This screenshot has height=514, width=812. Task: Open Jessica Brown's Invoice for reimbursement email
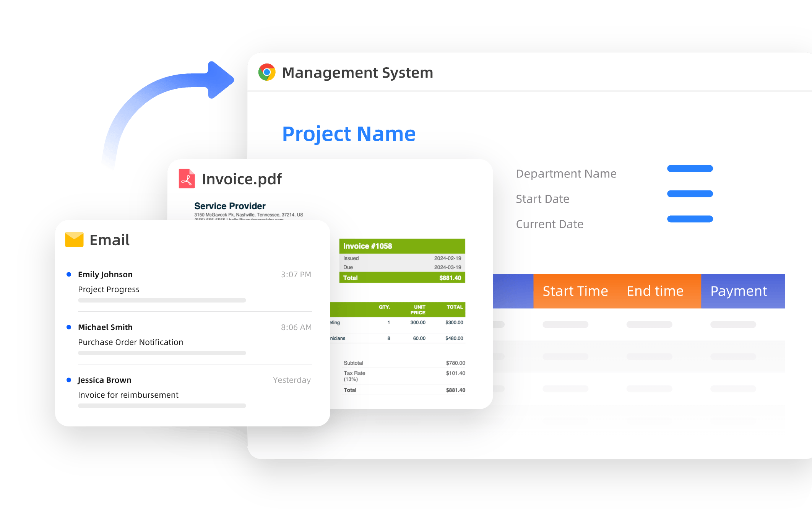[128, 395]
